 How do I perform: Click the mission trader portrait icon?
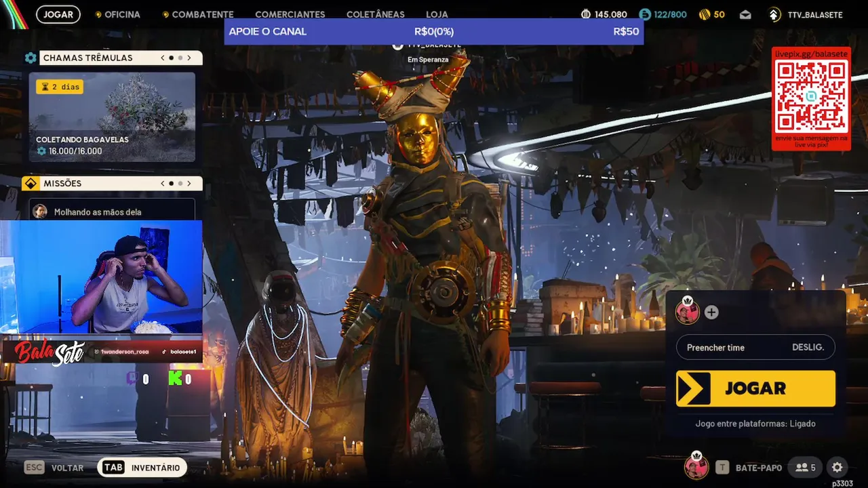(x=41, y=211)
